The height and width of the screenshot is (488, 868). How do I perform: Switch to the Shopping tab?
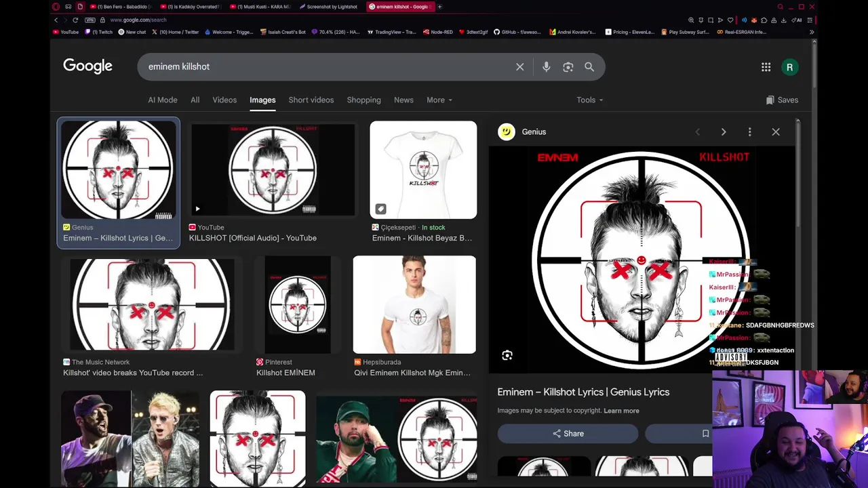363,100
